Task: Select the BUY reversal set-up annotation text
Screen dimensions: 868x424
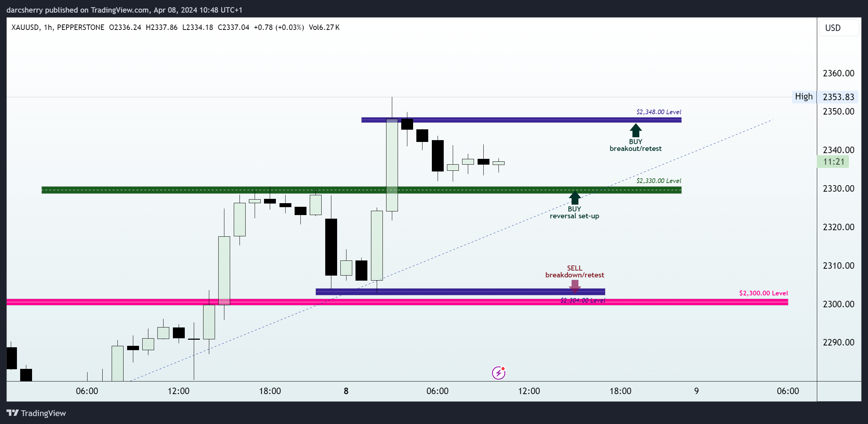Action: pyautogui.click(x=574, y=213)
